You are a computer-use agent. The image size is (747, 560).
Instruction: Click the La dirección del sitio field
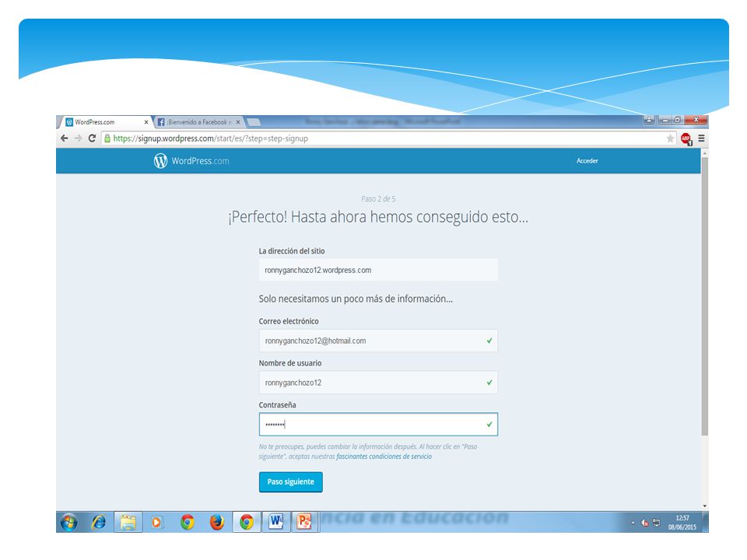click(378, 270)
